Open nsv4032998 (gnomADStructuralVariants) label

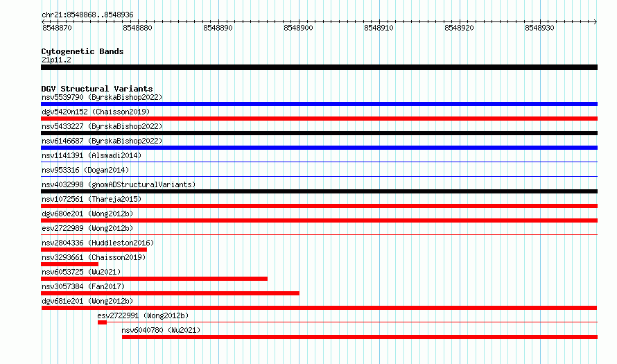pyautogui.click(x=119, y=184)
